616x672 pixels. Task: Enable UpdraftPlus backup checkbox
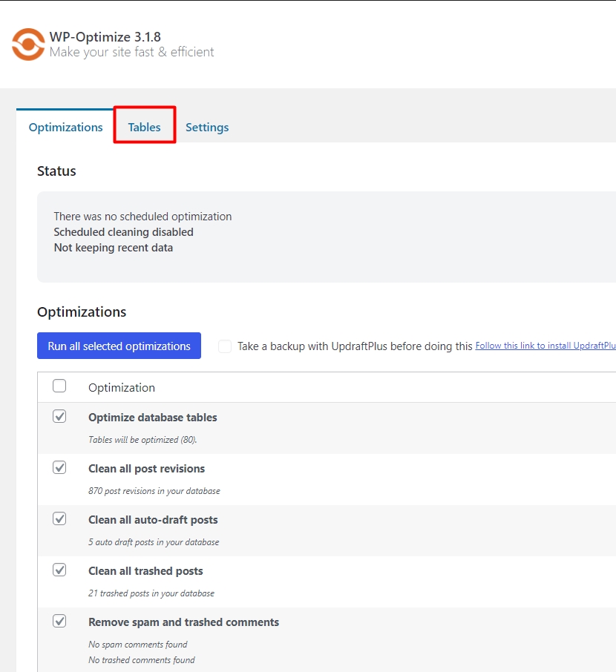225,346
